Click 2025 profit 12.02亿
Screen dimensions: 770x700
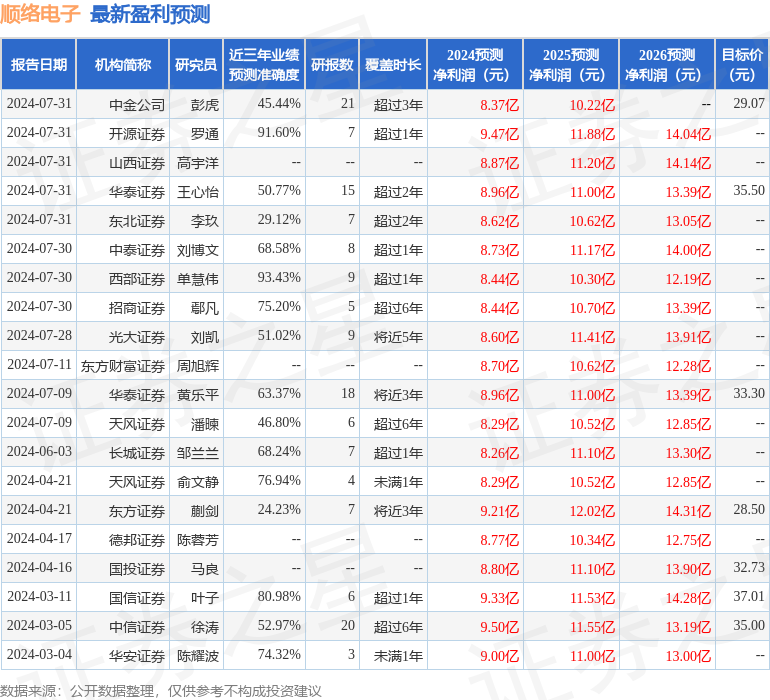point(592,510)
